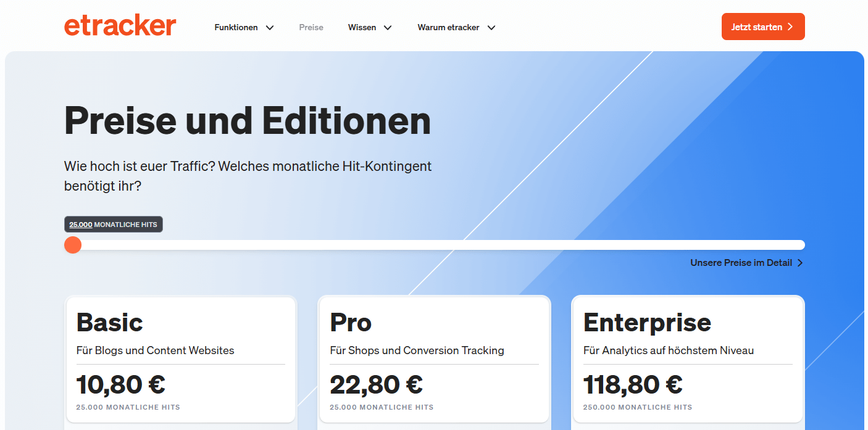Select the Funktionen menu label
This screenshot has height=430, width=868.
point(236,27)
